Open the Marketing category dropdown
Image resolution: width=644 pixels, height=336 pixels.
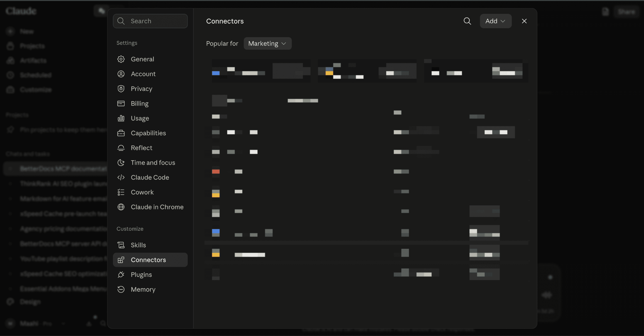(268, 43)
